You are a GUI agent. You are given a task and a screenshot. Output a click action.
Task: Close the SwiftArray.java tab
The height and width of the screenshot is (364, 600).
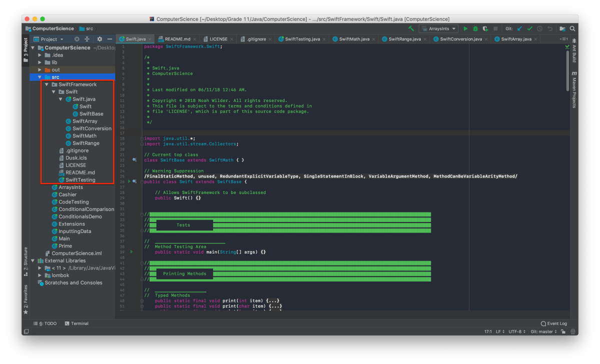(536, 39)
